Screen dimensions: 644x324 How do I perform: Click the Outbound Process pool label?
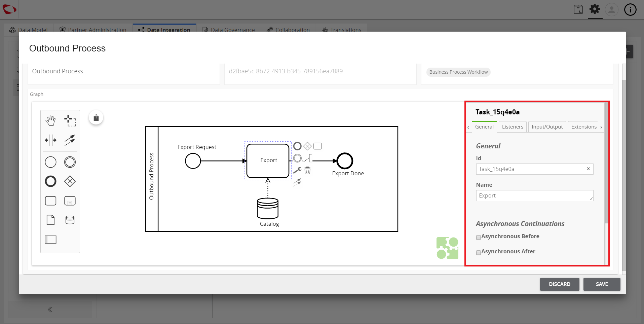151,177
